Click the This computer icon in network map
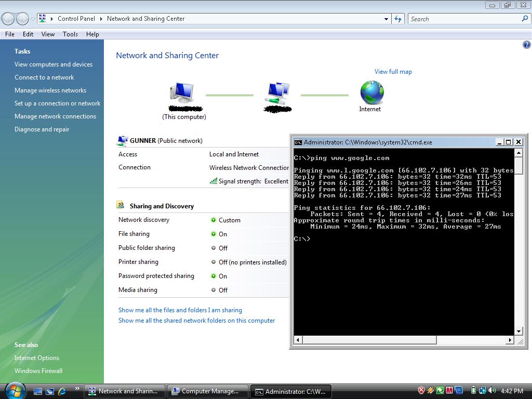 (182, 92)
